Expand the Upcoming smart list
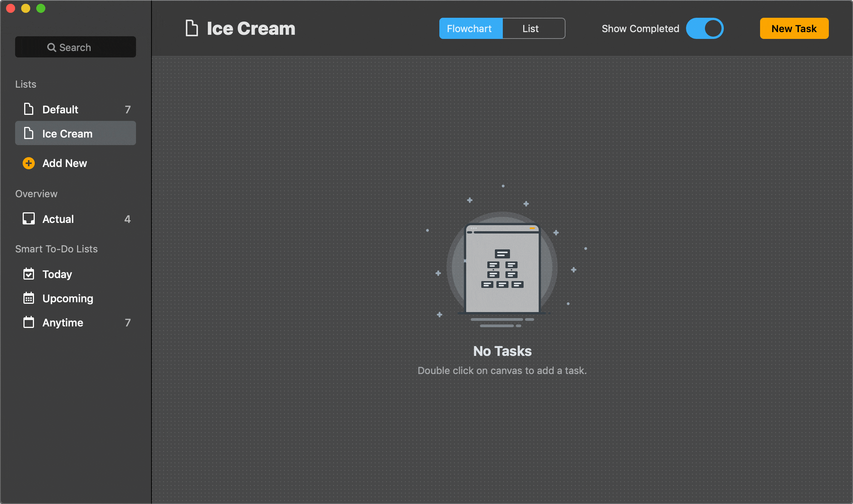Screen dimensions: 853x504 tap(67, 298)
